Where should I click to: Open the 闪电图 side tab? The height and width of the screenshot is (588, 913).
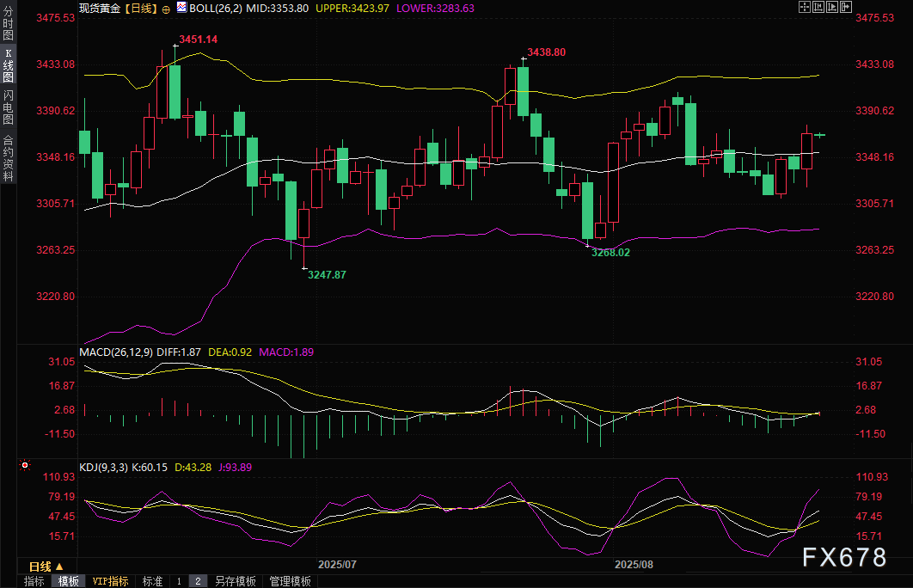coord(8,107)
